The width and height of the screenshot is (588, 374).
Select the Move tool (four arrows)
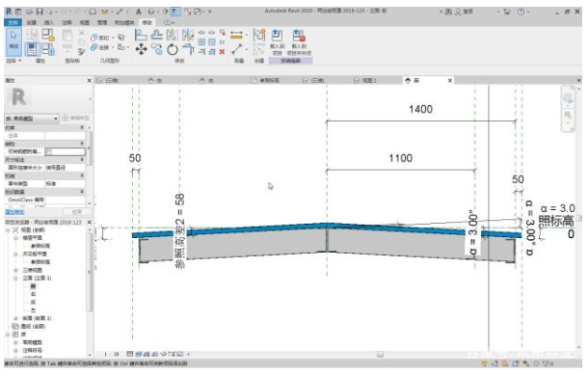click(x=141, y=49)
